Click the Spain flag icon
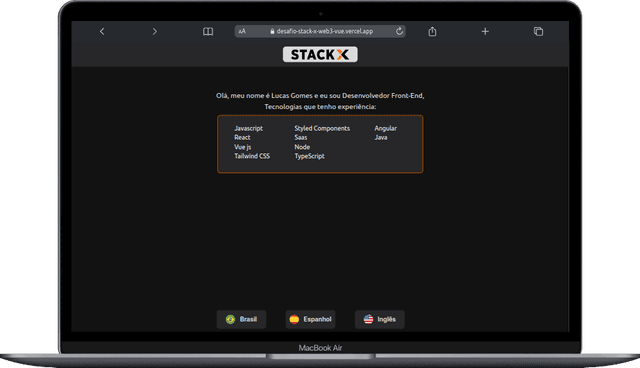Image resolution: width=640 pixels, height=368 pixels. pos(294,319)
